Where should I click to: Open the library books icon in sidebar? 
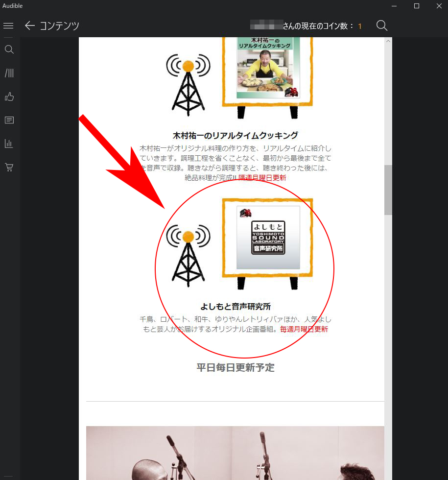tap(9, 73)
